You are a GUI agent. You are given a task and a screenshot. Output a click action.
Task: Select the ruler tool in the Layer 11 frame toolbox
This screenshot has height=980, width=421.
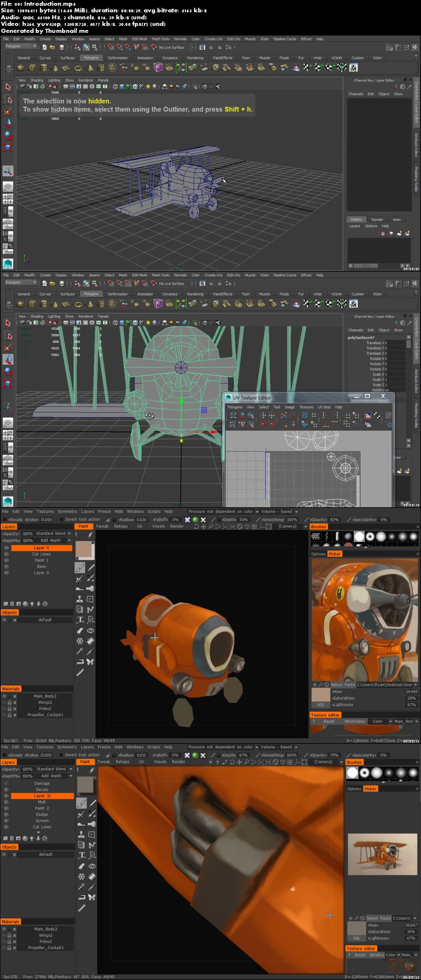[x=82, y=907]
